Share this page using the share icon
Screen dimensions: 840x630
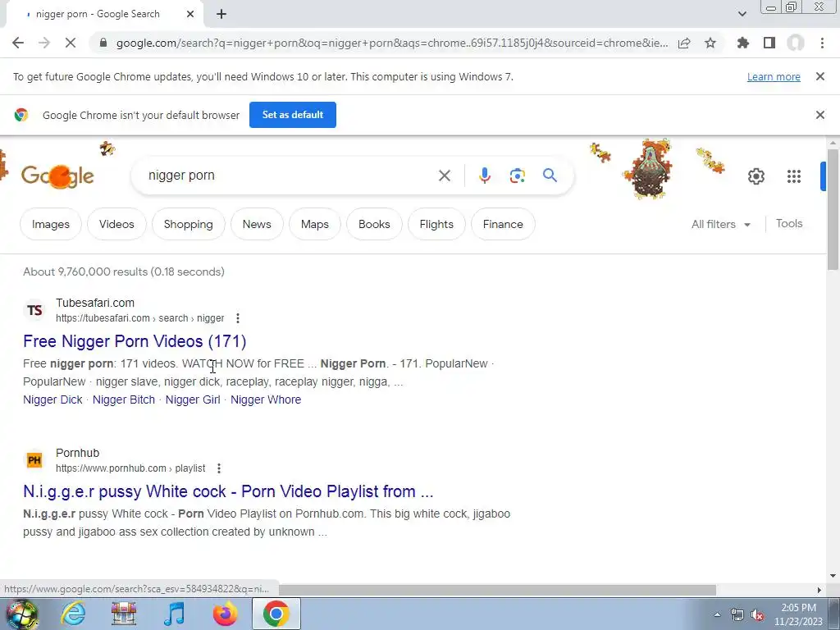[x=684, y=43]
